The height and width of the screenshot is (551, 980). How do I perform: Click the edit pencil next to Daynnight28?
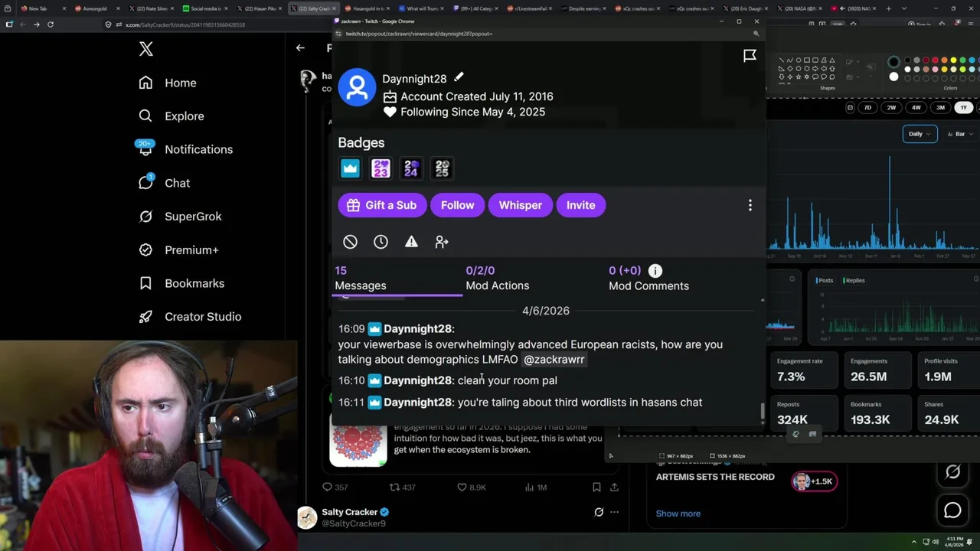pyautogui.click(x=459, y=77)
